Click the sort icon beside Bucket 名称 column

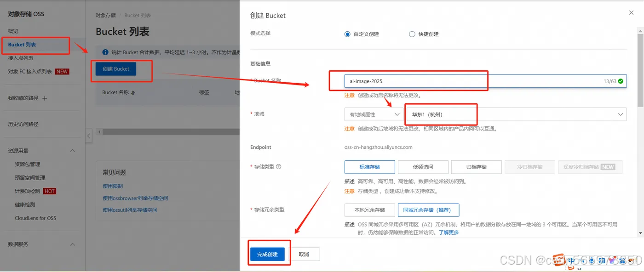(132, 92)
